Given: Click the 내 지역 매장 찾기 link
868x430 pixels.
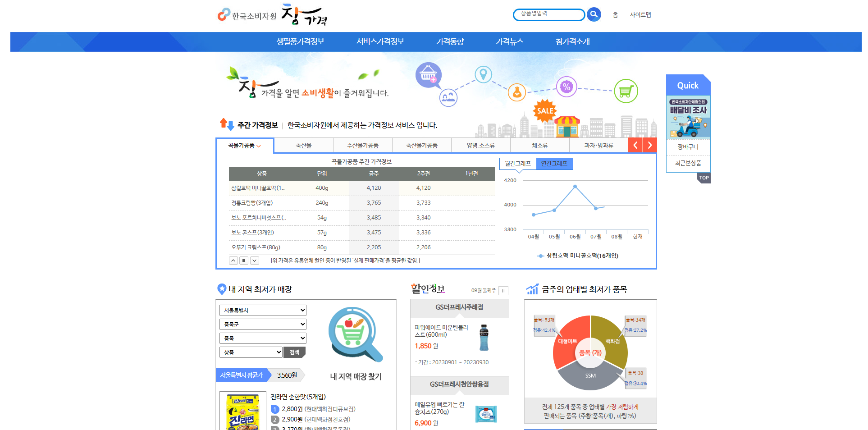Looking at the screenshot, I should coord(356,376).
